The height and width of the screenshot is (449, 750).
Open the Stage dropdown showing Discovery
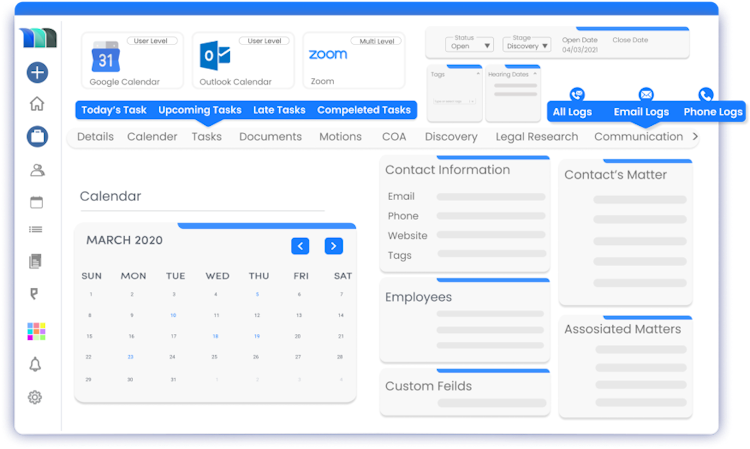(527, 45)
